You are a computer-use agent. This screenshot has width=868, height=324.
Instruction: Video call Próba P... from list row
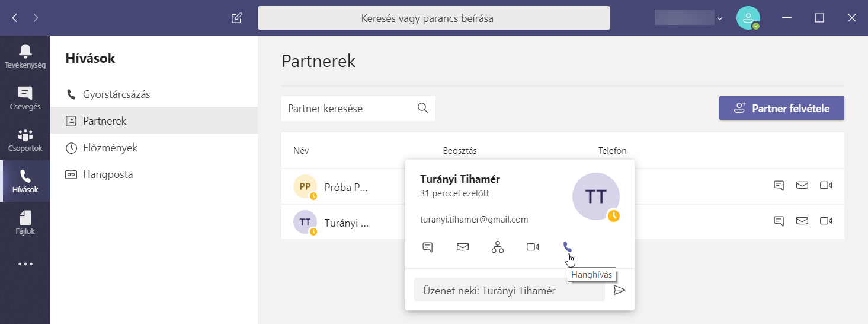click(x=826, y=186)
